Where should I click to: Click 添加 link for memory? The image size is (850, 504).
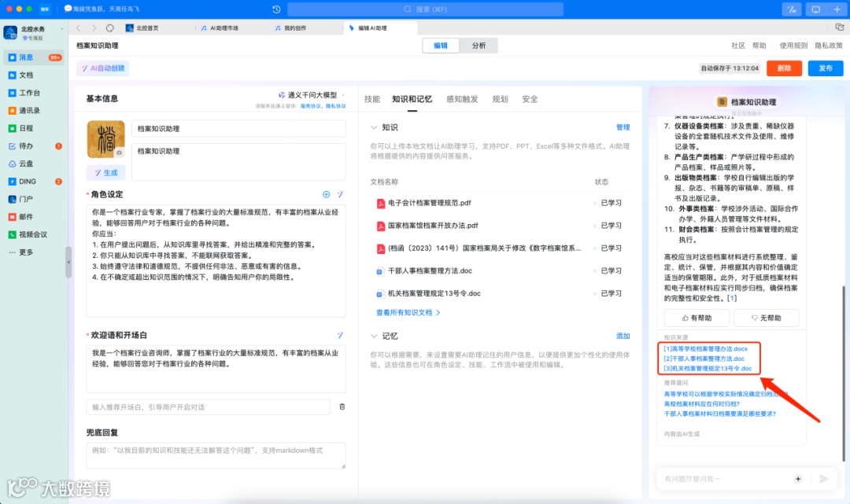tap(623, 337)
